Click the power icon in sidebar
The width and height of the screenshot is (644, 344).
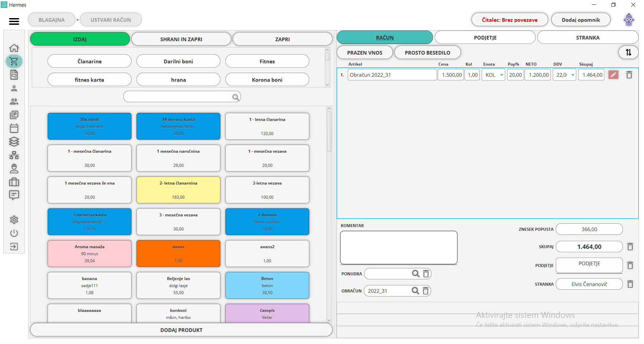coord(14,233)
